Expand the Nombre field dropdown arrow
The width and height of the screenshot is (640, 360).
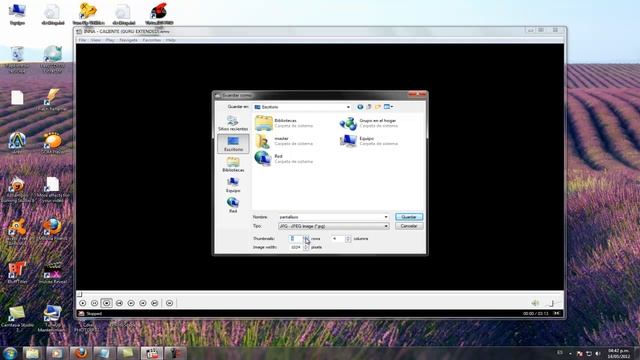point(386,217)
